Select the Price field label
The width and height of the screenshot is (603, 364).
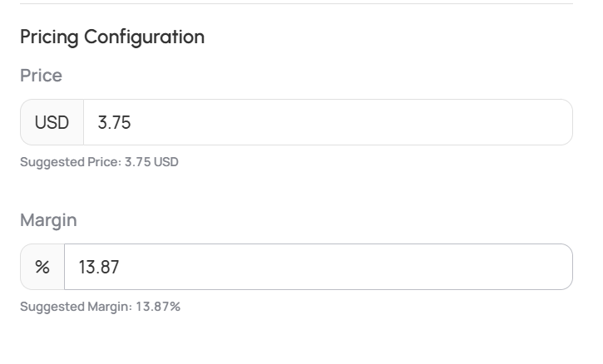pyautogui.click(x=41, y=76)
